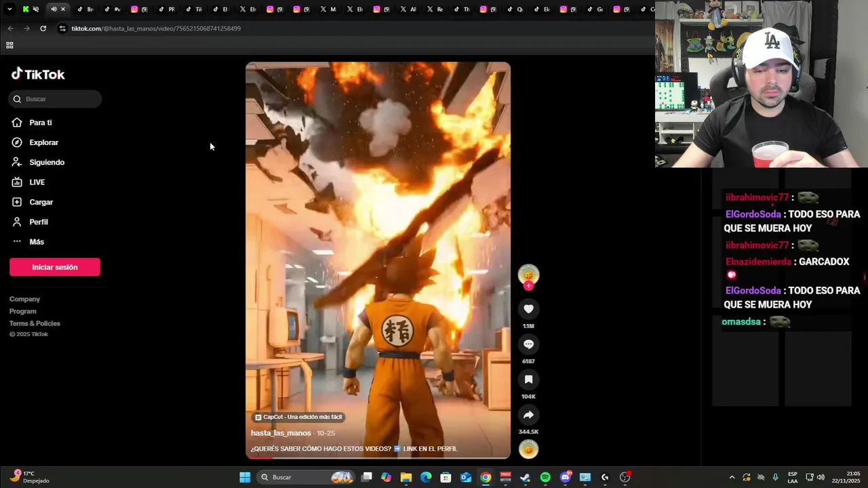This screenshot has width=868, height=488.
Task: Open Discord from the taskbar
Action: (x=566, y=477)
